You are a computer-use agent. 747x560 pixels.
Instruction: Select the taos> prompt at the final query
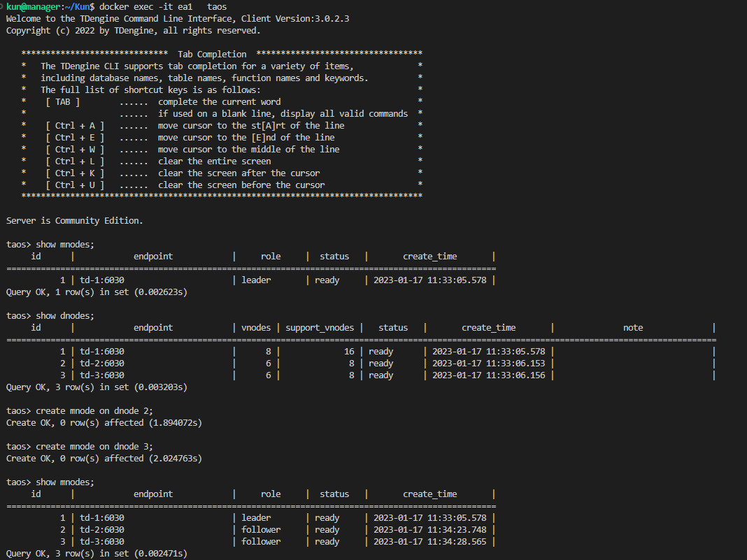(17, 482)
